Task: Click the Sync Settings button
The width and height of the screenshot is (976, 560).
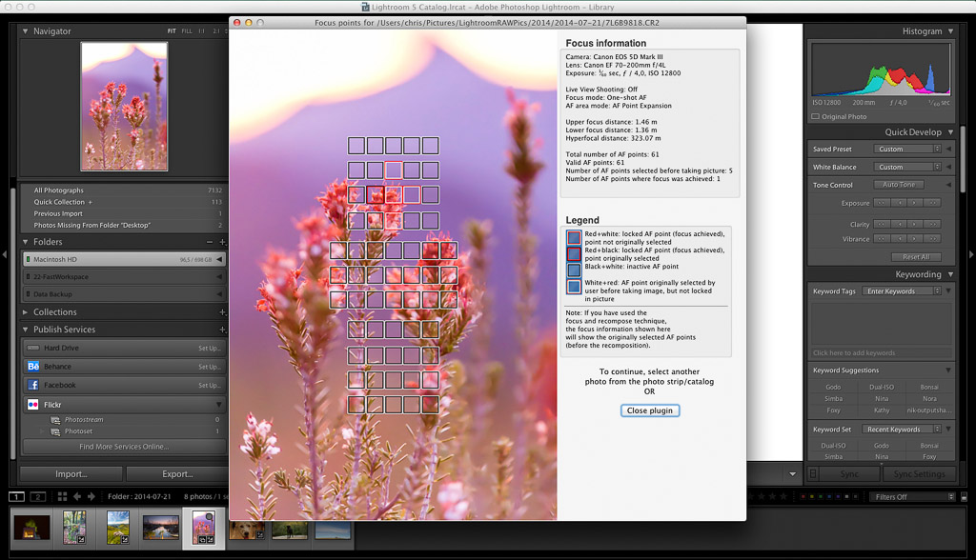Action: click(919, 474)
